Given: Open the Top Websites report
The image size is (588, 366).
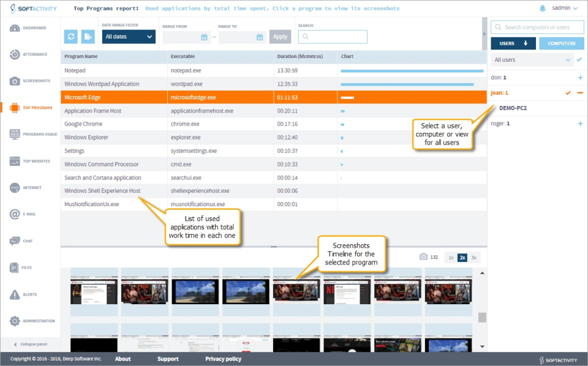Looking at the screenshot, I should coord(29,161).
